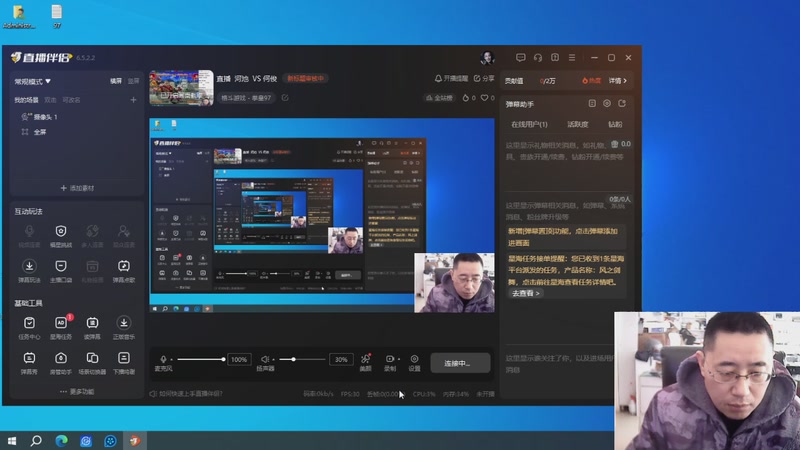Toggle the 开播提醒 broadcast reminder bell
Viewport: 800px width, 450px height.
(451, 78)
